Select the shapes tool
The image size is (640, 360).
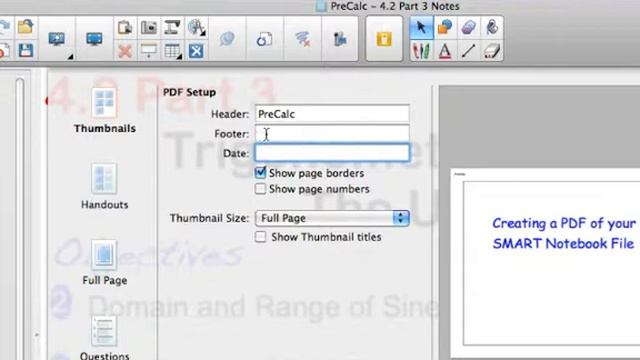[x=444, y=27]
